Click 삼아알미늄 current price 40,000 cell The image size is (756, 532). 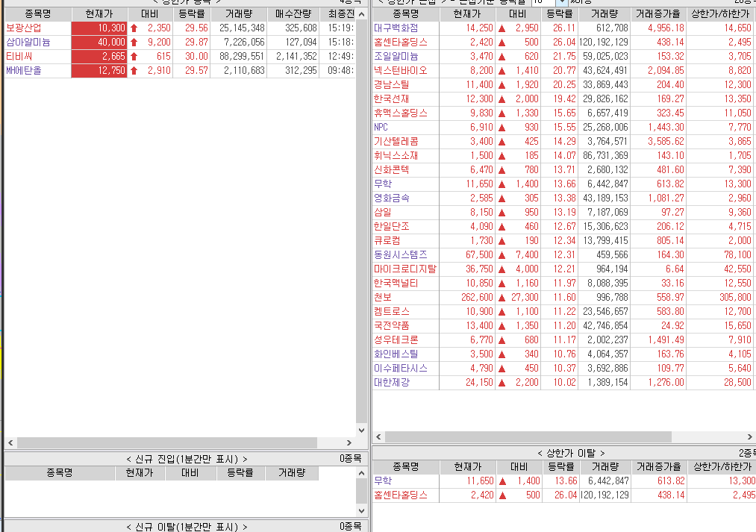tap(99, 43)
